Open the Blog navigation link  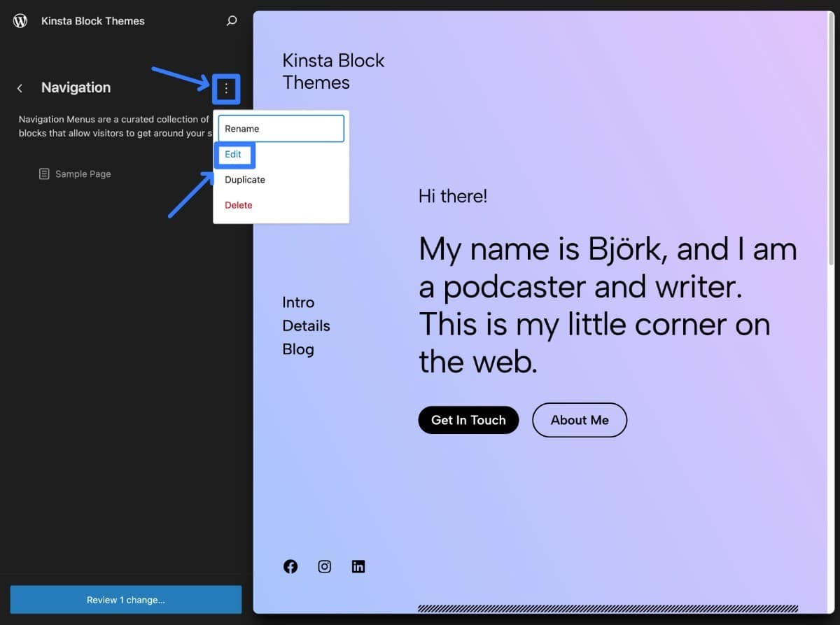298,349
